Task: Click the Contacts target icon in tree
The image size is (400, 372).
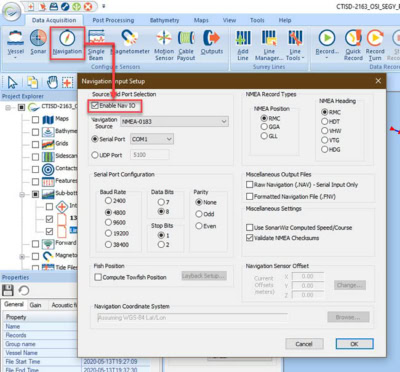Action: pyautogui.click(x=48, y=169)
